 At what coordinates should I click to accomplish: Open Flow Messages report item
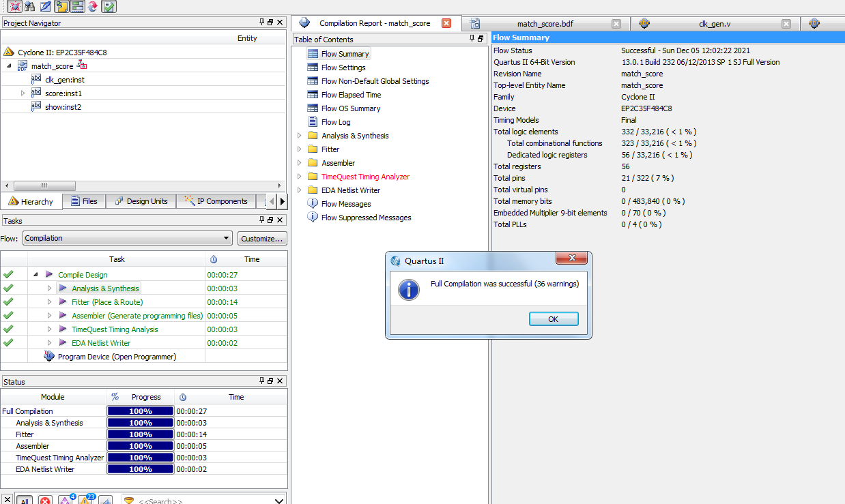pos(346,204)
